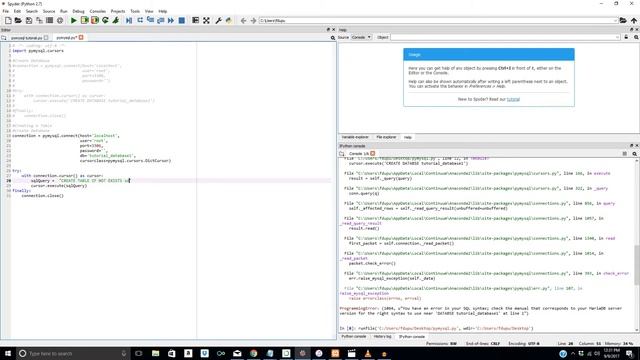Switch to the Variable explorer tab

(355, 137)
